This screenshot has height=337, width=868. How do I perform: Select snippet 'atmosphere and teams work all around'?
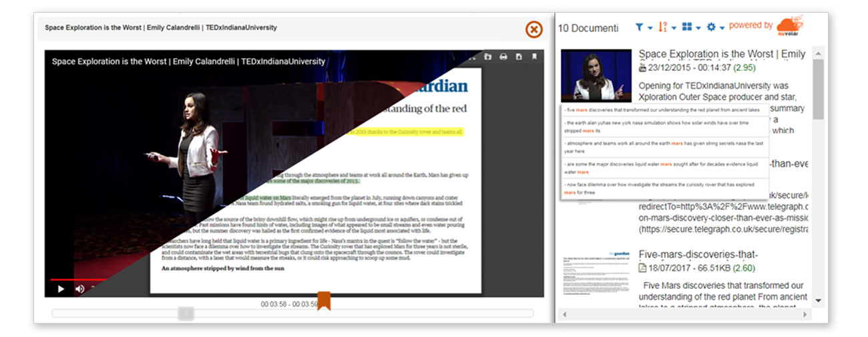(x=665, y=147)
